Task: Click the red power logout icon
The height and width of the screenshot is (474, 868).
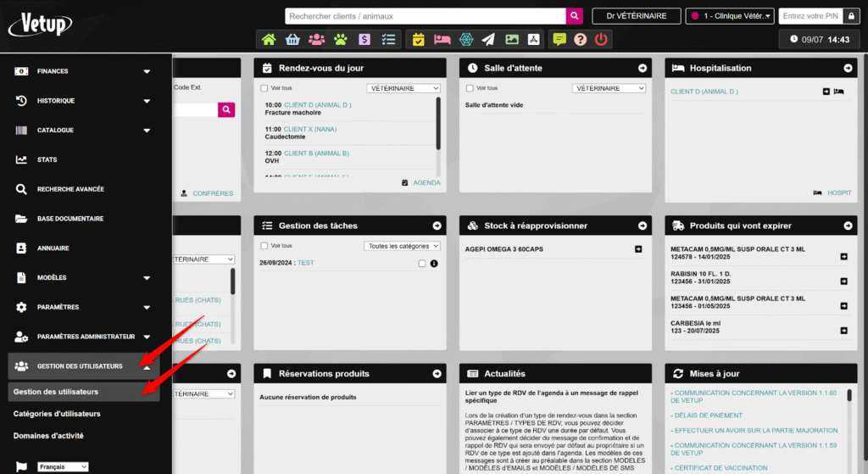Action: (x=601, y=39)
